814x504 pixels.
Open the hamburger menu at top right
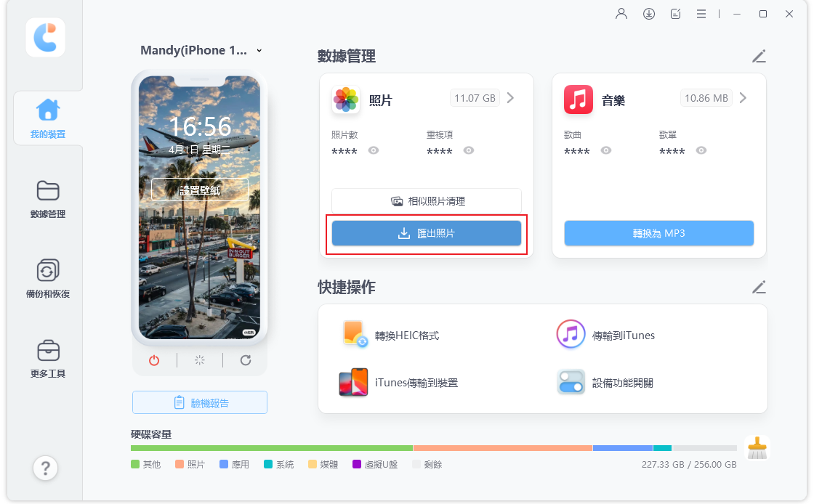coord(701,13)
